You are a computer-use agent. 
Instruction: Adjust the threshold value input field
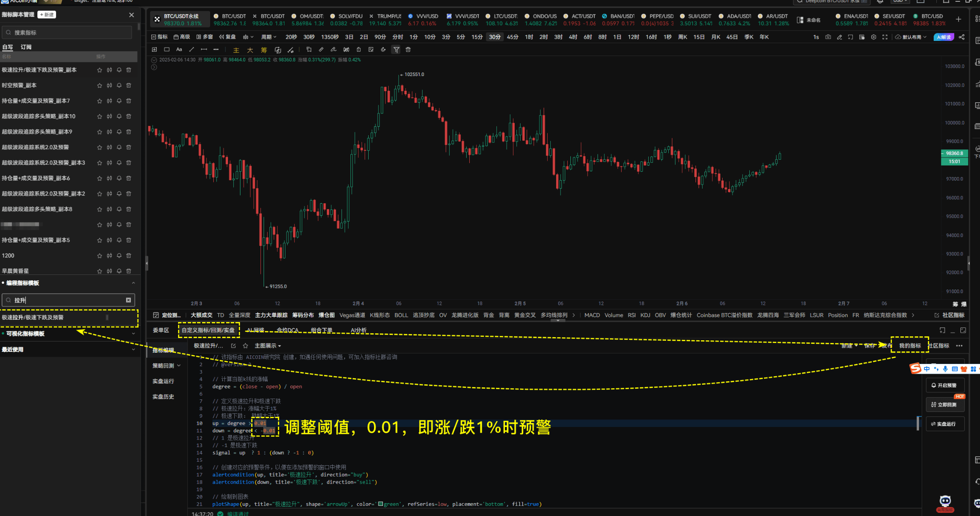[258, 423]
